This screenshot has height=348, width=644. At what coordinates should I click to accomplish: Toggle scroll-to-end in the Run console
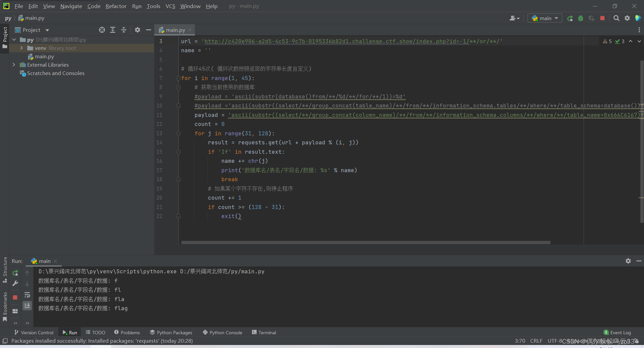[x=27, y=305]
